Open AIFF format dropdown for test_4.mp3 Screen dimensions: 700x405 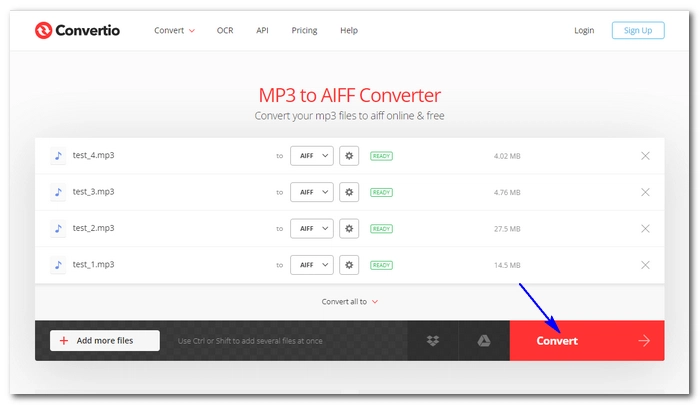click(x=311, y=156)
